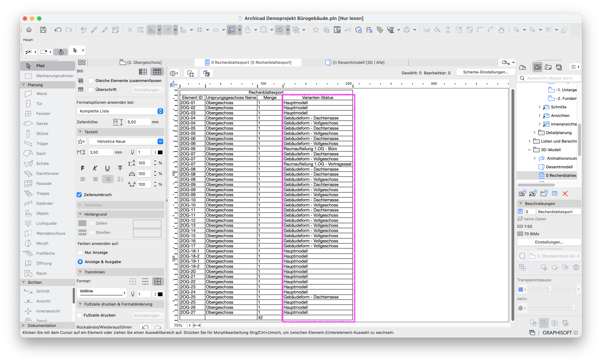The width and height of the screenshot is (602, 364).
Task: Toggle italic K text format
Action: pyautogui.click(x=95, y=168)
